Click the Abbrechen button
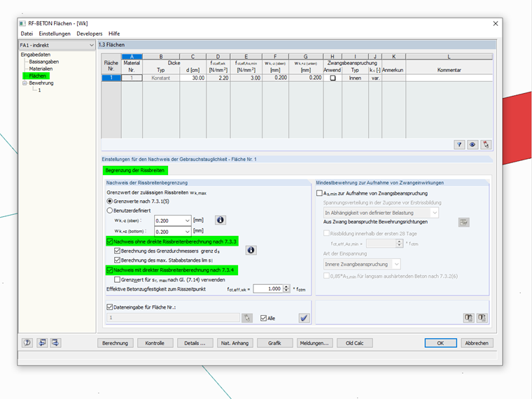The height and width of the screenshot is (399, 532). click(477, 343)
